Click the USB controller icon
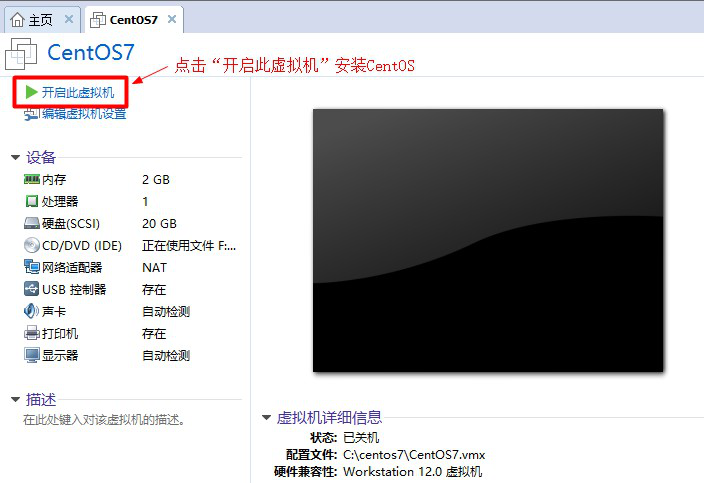Viewport: 704px width, 483px height. tap(32, 289)
